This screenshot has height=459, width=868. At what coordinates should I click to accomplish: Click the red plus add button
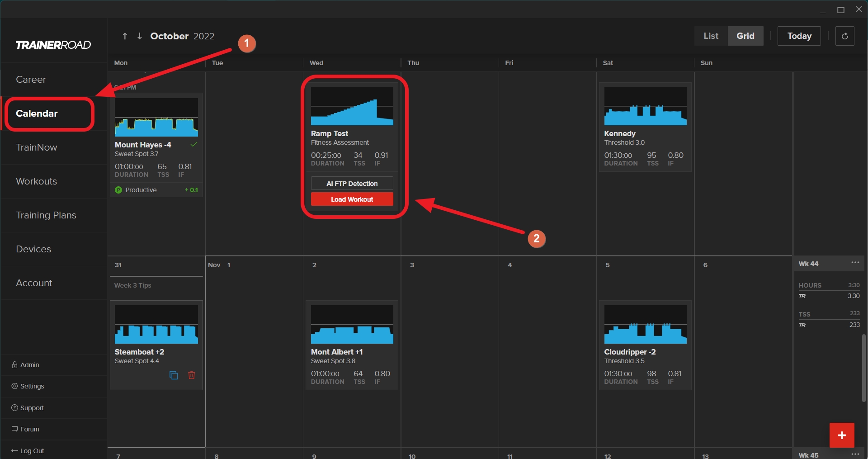pyautogui.click(x=842, y=435)
